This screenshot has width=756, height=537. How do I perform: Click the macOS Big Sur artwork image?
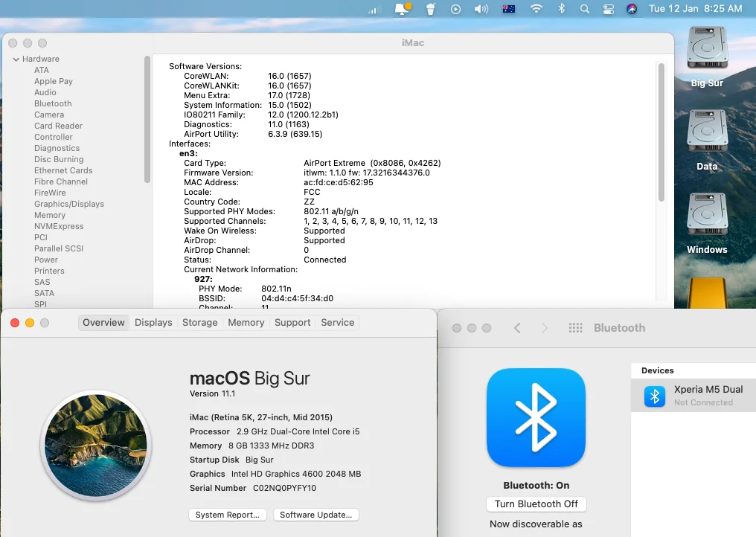point(96,446)
